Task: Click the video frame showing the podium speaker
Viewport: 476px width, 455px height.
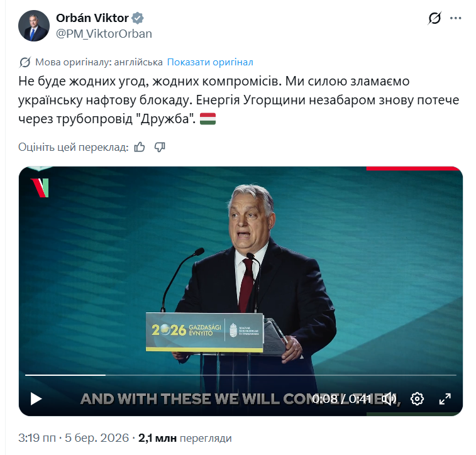Action: tap(241, 273)
